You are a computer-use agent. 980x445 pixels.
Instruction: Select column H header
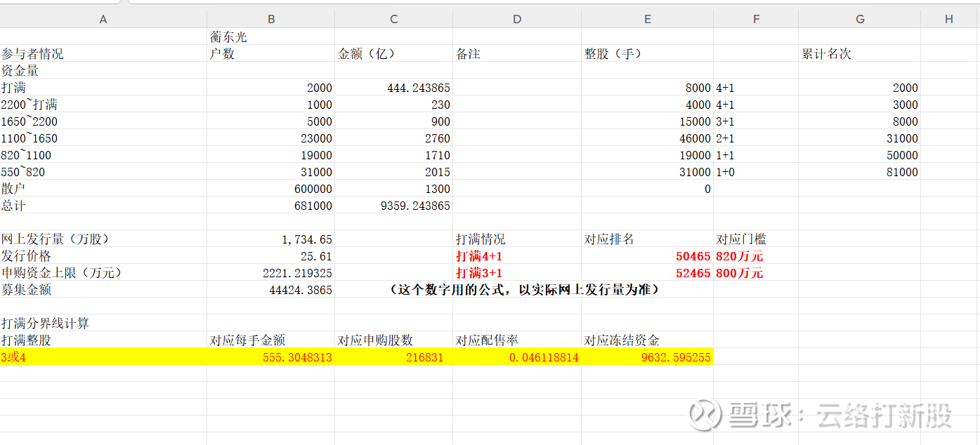point(950,19)
